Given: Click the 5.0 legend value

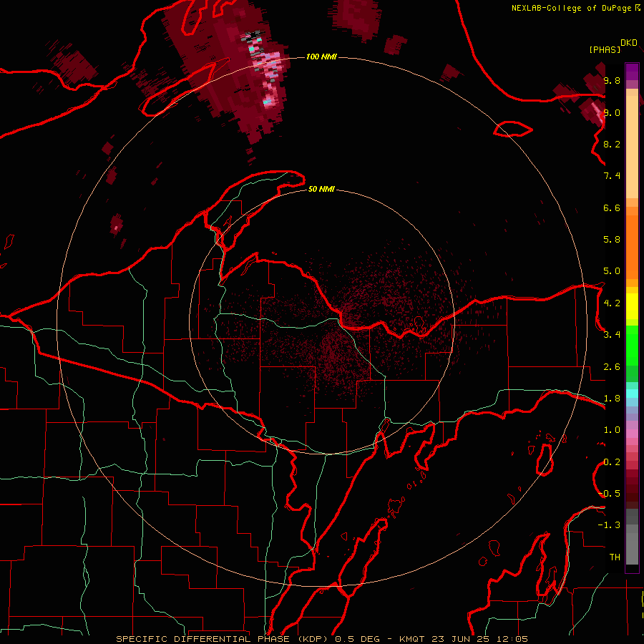Looking at the screenshot, I should tap(612, 271).
